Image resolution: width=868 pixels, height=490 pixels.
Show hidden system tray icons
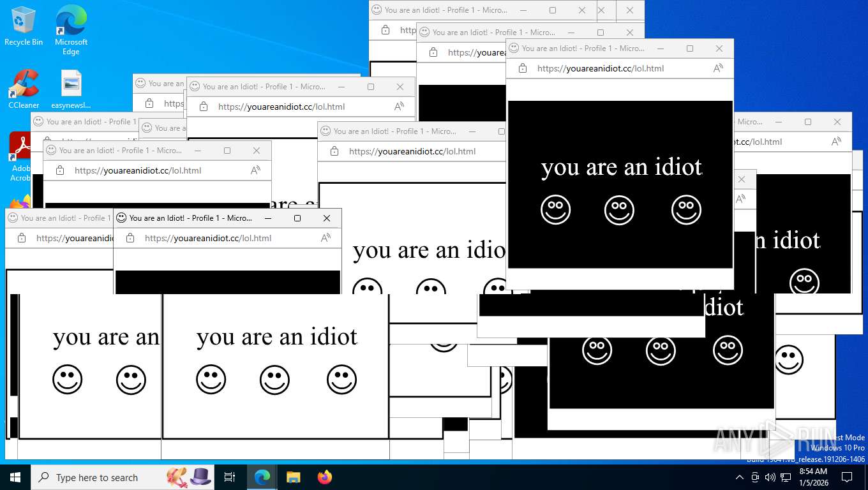point(740,477)
